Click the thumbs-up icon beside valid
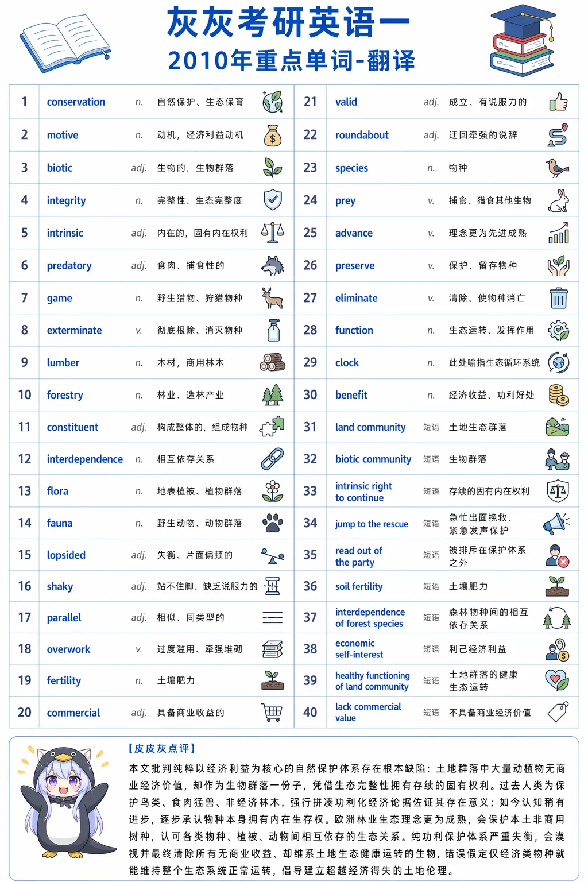The height and width of the screenshot is (882, 588). pos(558,102)
